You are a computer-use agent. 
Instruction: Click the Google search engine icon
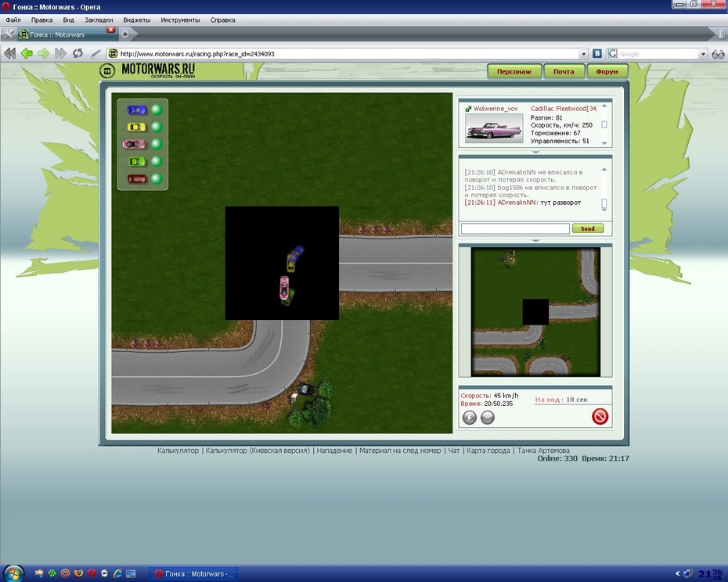pos(612,54)
